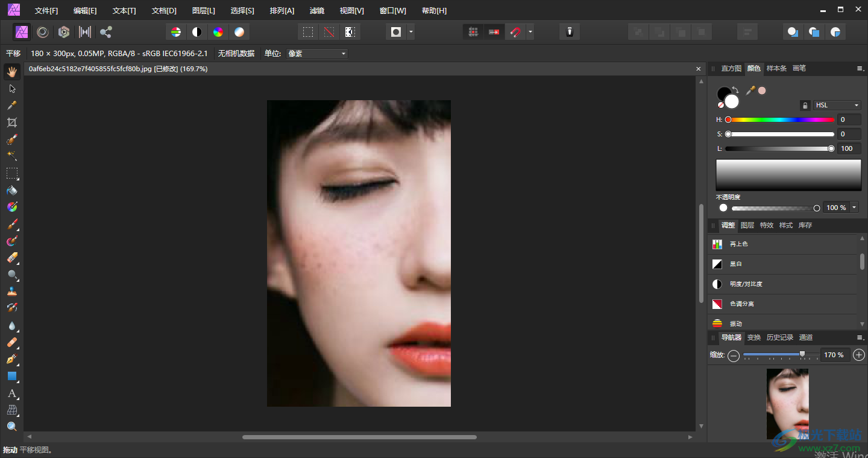Adjust the Hue slider

(x=779, y=119)
